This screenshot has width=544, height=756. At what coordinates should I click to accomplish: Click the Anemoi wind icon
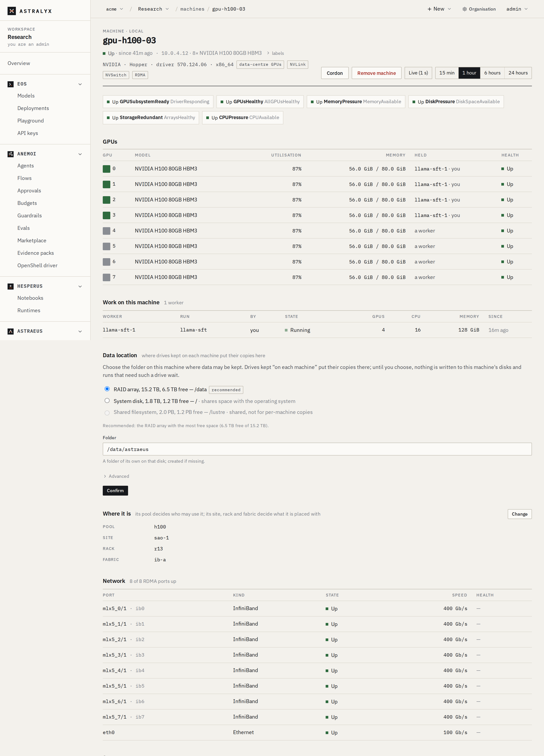(x=11, y=154)
